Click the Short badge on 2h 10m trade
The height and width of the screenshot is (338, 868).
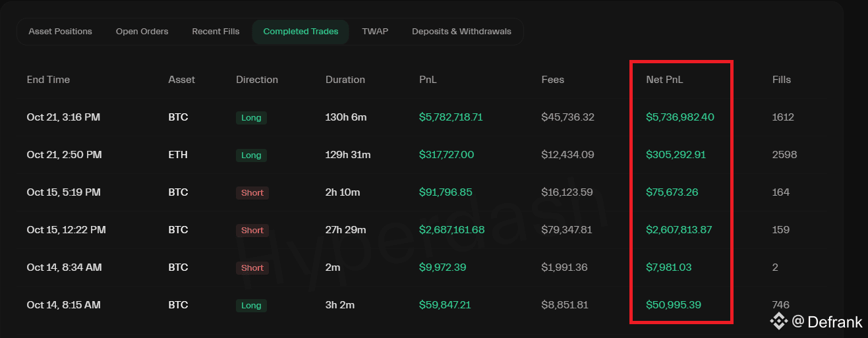[x=252, y=193]
